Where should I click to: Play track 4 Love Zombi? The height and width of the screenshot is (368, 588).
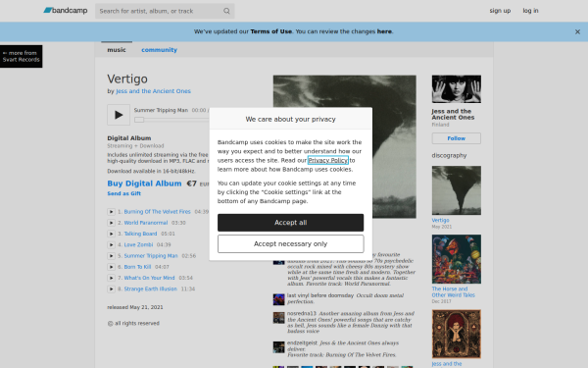point(111,244)
